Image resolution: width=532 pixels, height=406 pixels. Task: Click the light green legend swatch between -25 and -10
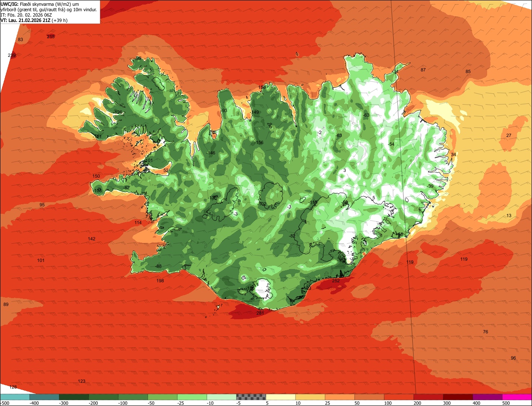192,397
